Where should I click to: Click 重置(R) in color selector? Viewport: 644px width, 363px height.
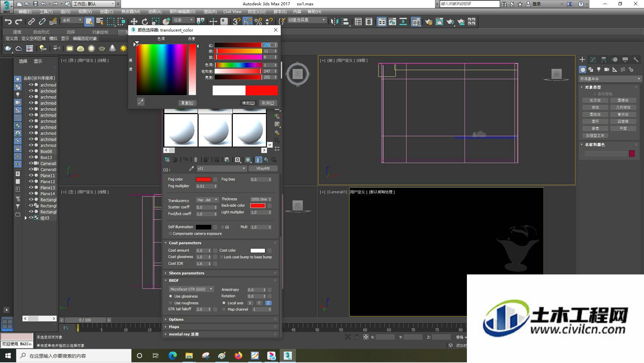click(187, 103)
